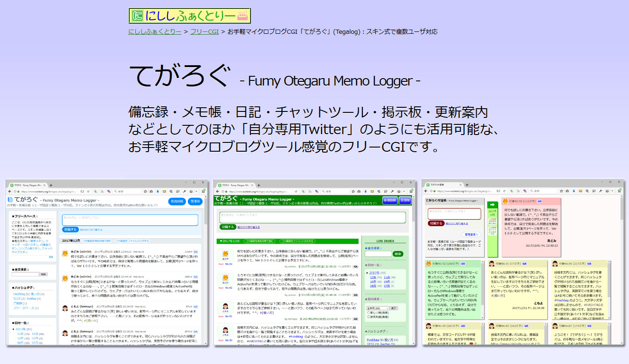Open the blue standard skin screenshot thumbnail
629x364 pixels.
107,262
